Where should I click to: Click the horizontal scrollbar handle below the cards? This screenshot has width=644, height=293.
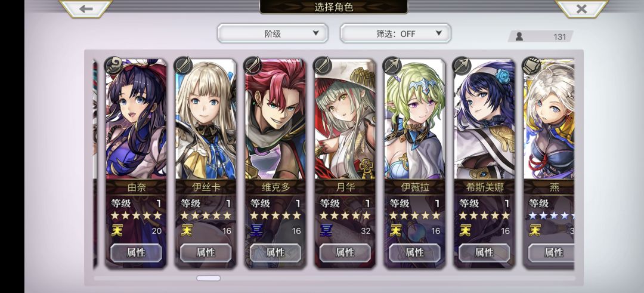point(208,278)
